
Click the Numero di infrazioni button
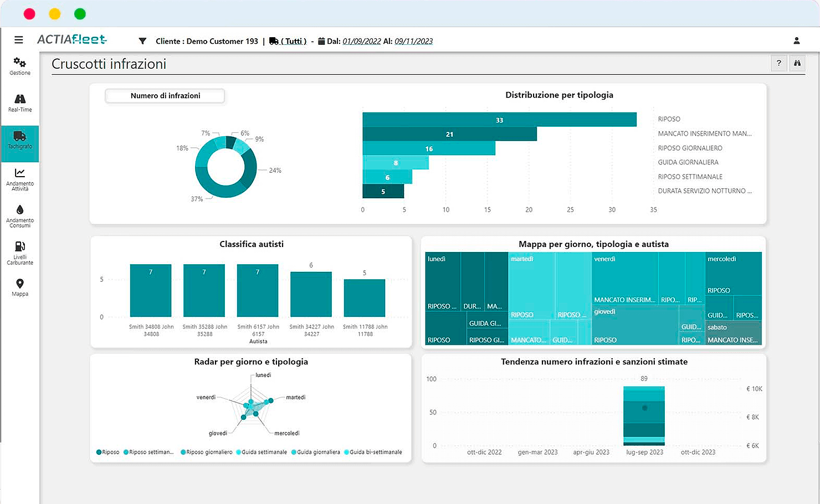[x=165, y=96]
